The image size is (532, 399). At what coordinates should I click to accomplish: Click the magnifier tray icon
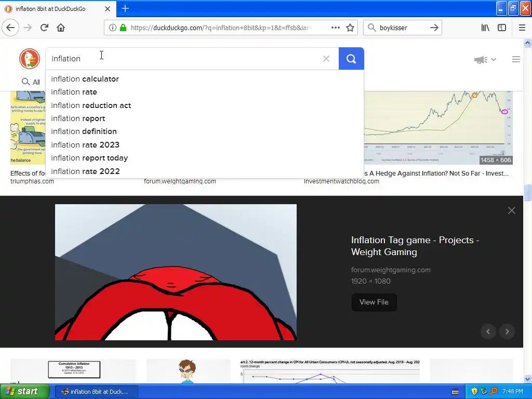[x=494, y=391]
